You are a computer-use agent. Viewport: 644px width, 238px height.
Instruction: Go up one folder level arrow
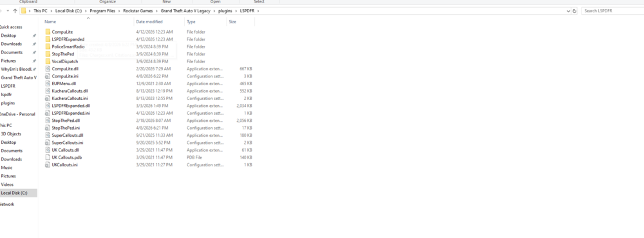coord(15,11)
